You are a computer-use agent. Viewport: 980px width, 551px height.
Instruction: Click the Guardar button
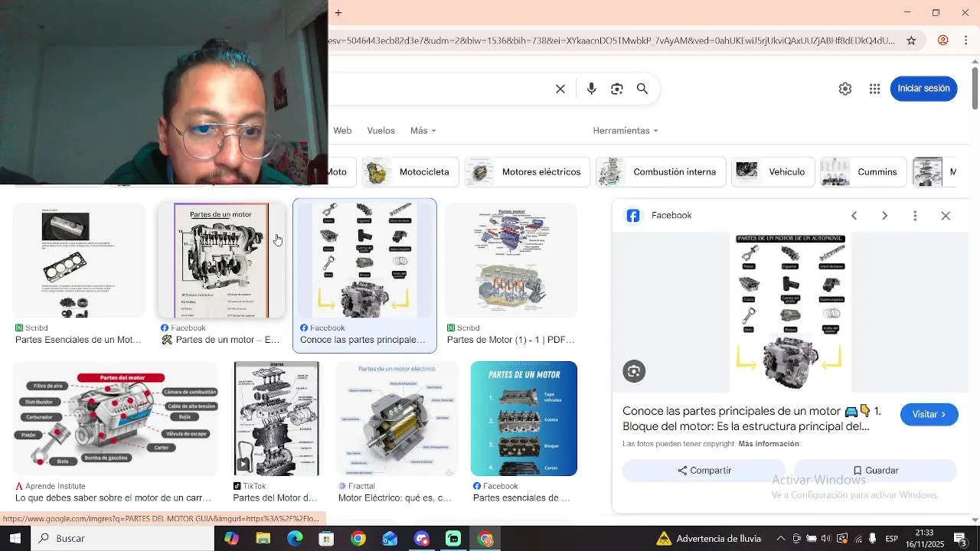click(875, 471)
